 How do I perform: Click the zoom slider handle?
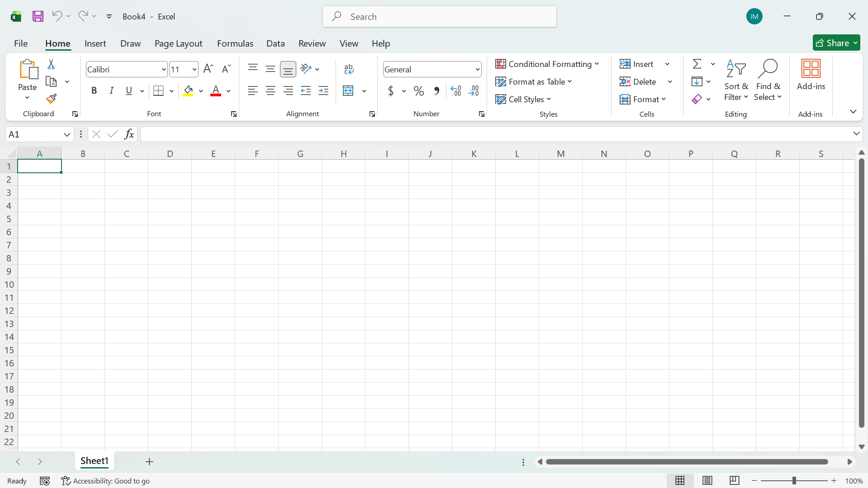[794, 481]
